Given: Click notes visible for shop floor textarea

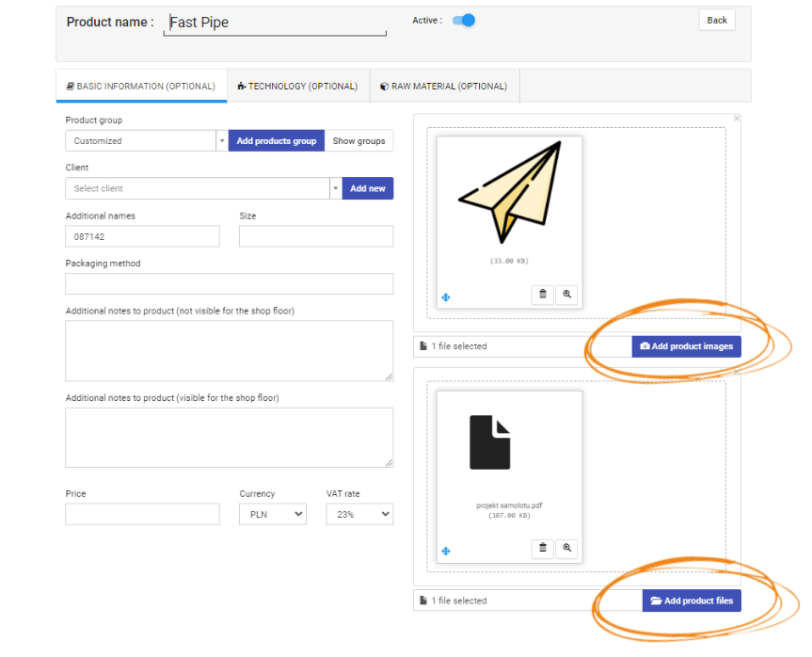Looking at the screenshot, I should [230, 438].
